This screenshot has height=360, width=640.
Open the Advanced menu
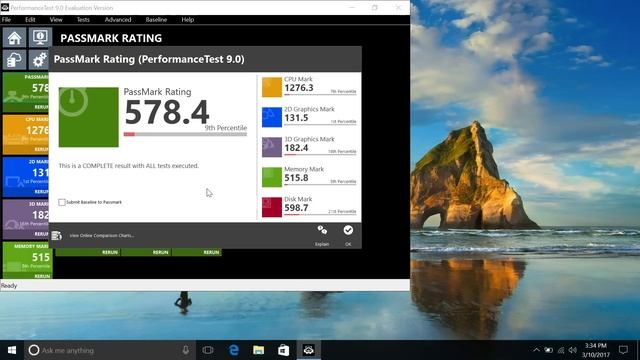(118, 20)
